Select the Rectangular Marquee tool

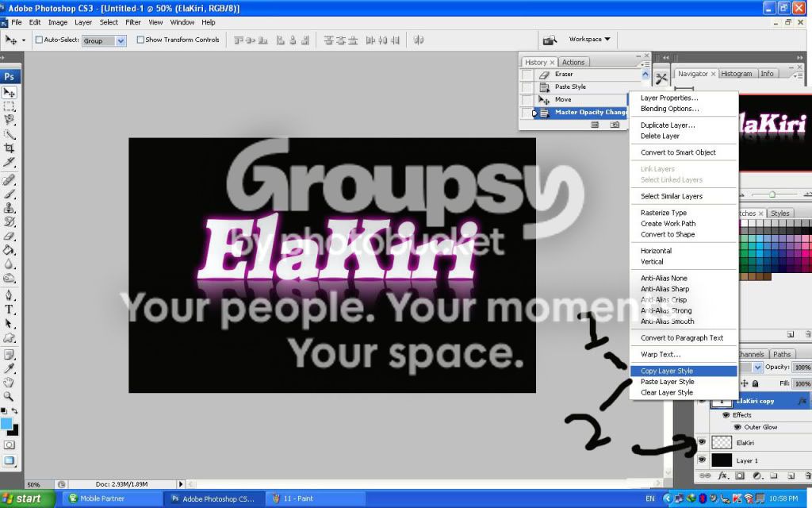pos(10,107)
